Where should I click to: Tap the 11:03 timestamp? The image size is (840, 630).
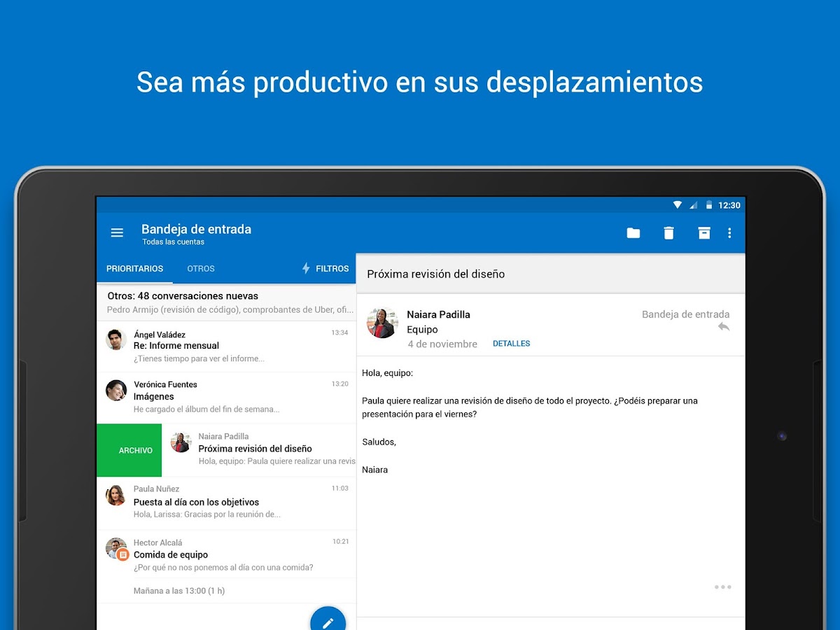(339, 488)
